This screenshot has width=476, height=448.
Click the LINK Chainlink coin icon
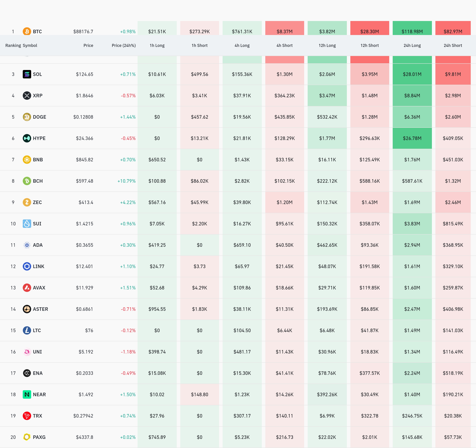pyautogui.click(x=27, y=266)
